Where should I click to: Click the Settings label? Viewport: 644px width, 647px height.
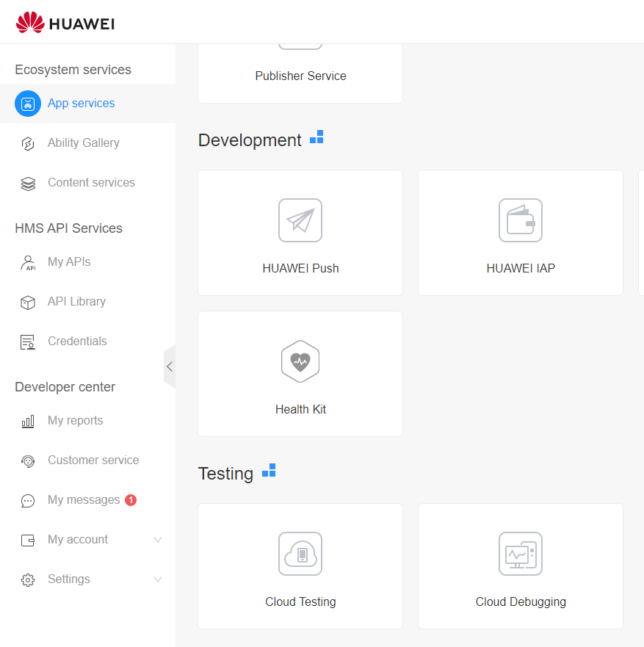(69, 579)
